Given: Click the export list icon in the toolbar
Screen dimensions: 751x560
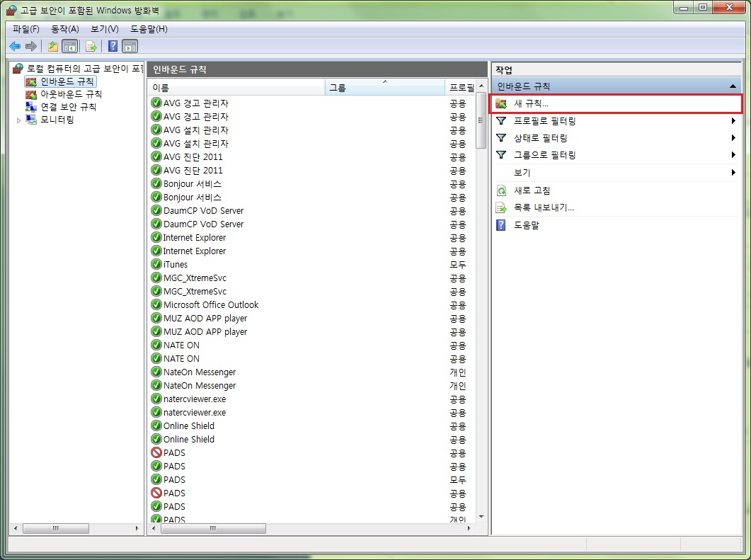Looking at the screenshot, I should tap(91, 47).
